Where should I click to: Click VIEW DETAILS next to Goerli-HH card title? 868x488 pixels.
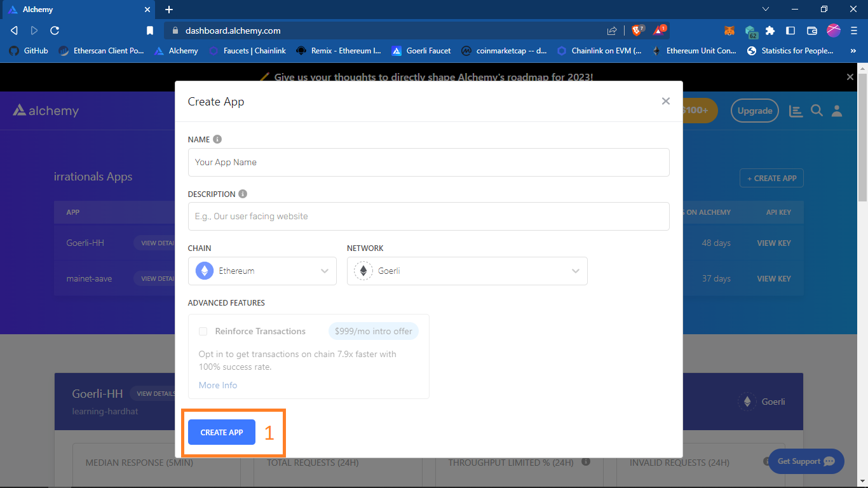tap(154, 393)
